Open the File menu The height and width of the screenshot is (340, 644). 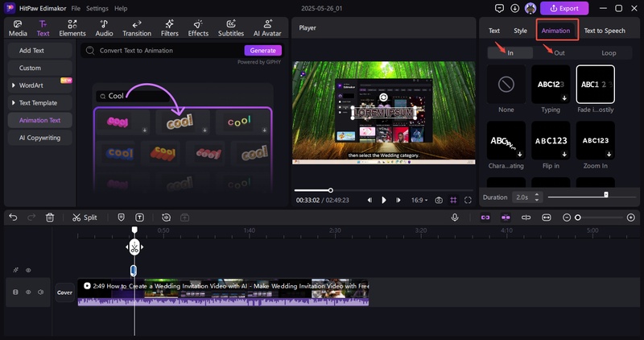click(76, 8)
